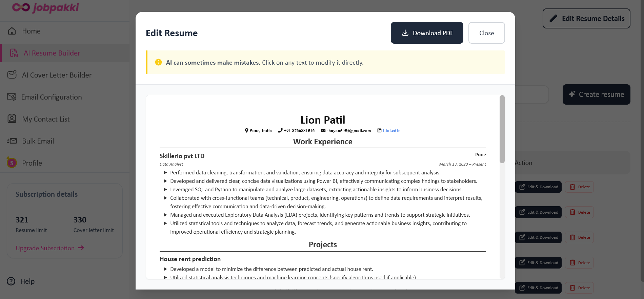
Task: Click the Home sidebar icon
Action: click(12, 31)
